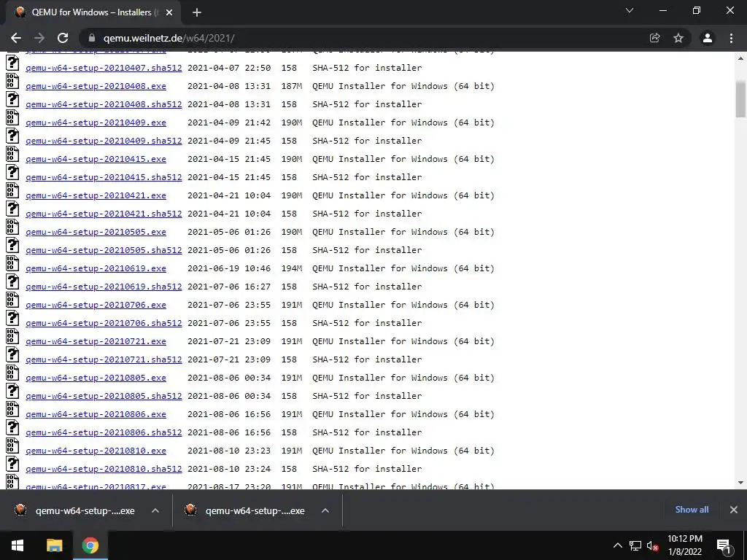The width and height of the screenshot is (747, 560).
Task: Open the qemu-w64-setup-20210721.sha512 link
Action: (x=104, y=359)
